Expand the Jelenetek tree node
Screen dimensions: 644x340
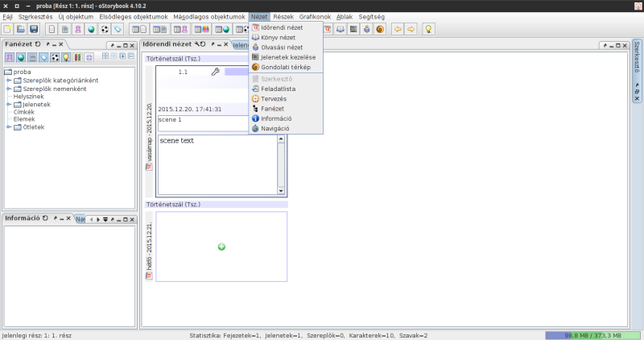tap(9, 105)
